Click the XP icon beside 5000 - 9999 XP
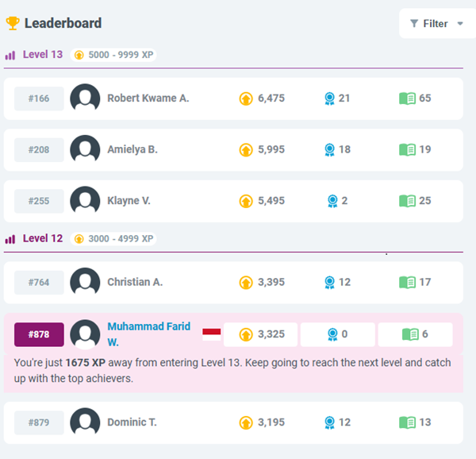 [x=79, y=55]
